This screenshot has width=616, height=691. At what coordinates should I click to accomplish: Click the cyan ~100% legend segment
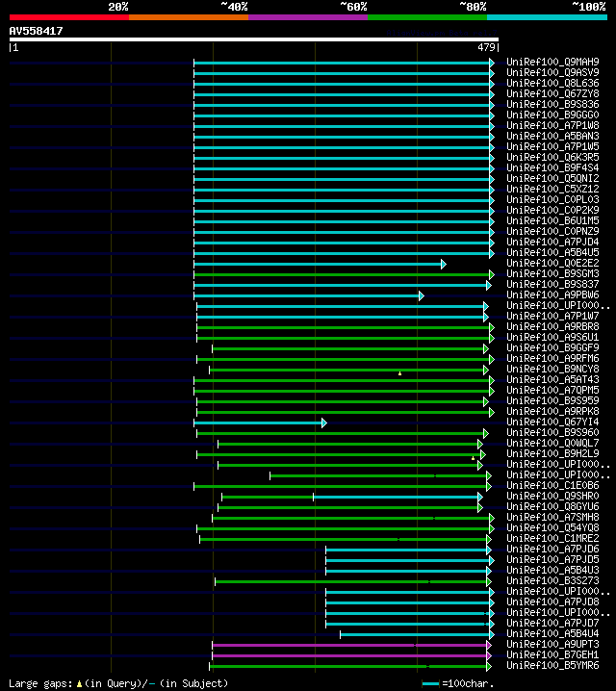click(x=548, y=17)
